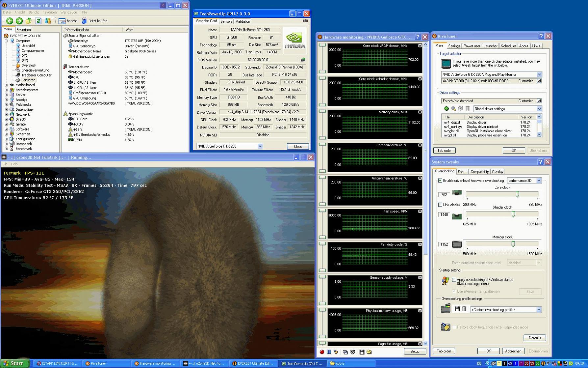Open the Custom overclocking profile dropdown

(x=539, y=310)
